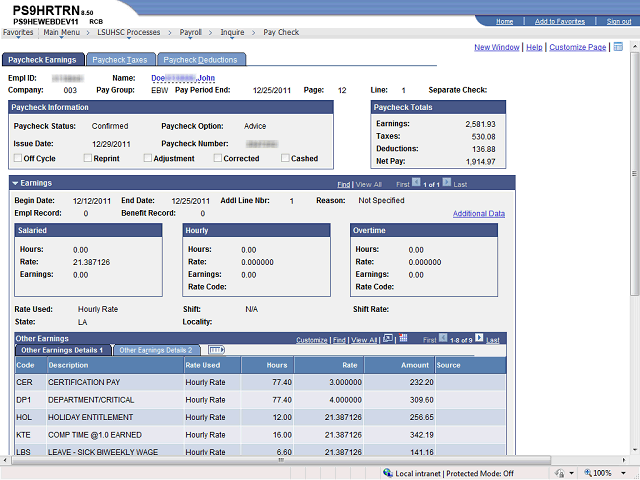
Task: Click the http icon beside Customize Page
Action: (618, 47)
